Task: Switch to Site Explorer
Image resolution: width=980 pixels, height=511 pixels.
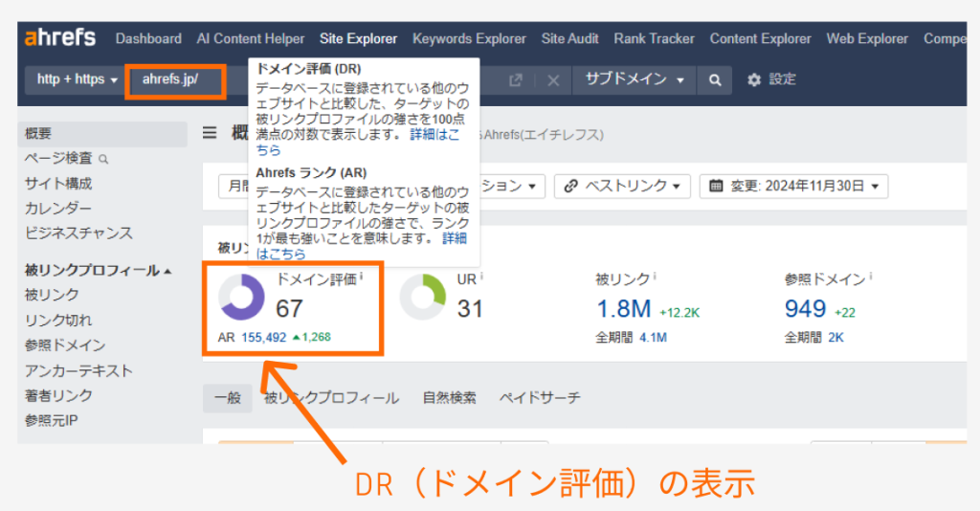Action: (x=358, y=38)
